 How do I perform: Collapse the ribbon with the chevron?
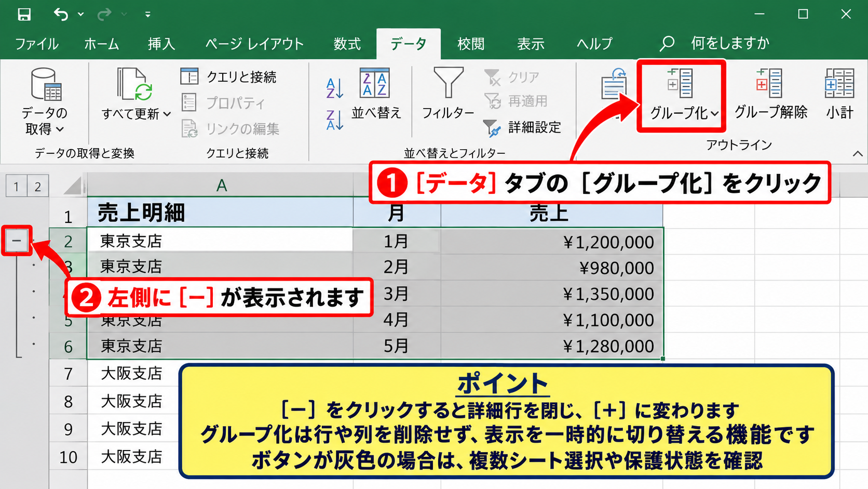[858, 154]
